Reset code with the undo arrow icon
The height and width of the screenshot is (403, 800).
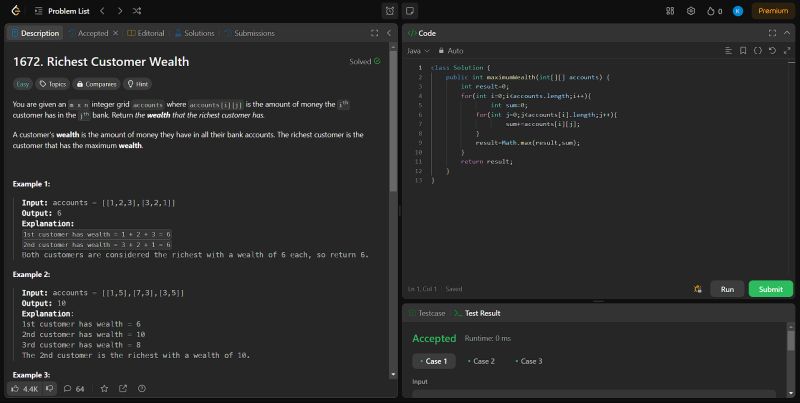[x=773, y=50]
